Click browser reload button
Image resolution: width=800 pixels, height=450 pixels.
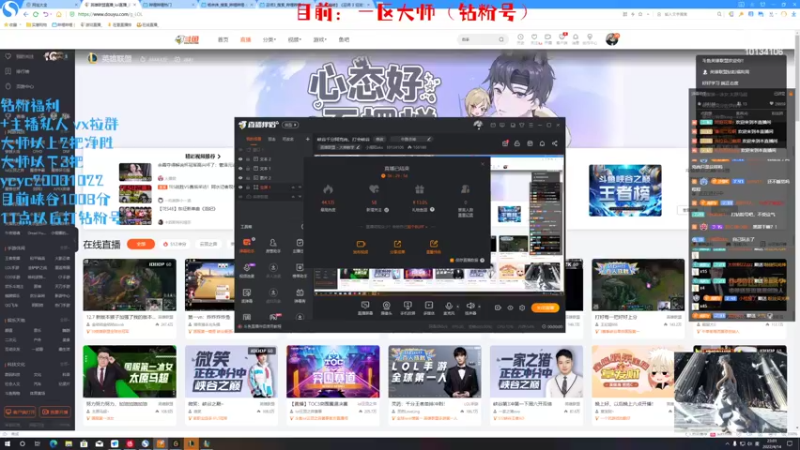36,14
